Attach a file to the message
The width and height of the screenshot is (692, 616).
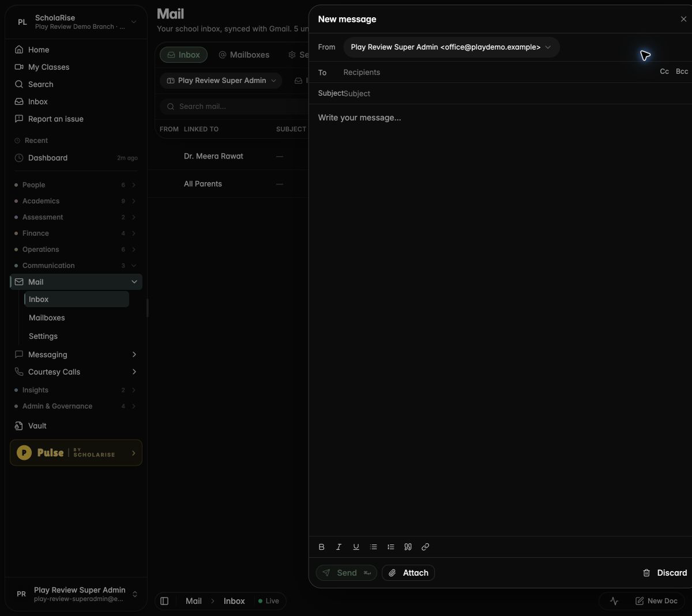(x=408, y=573)
